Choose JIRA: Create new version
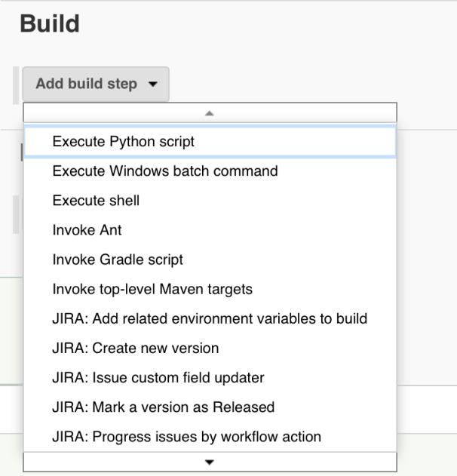The image size is (457, 476). coord(210,349)
